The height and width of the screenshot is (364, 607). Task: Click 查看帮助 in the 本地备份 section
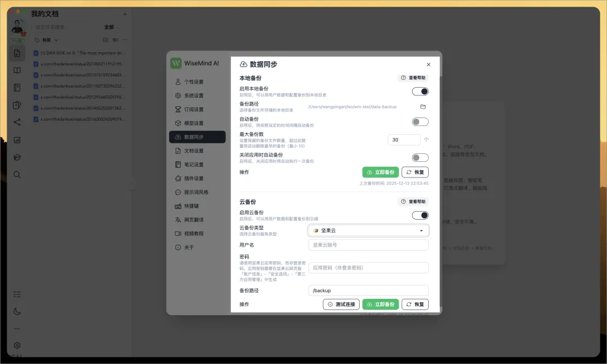[x=413, y=78]
